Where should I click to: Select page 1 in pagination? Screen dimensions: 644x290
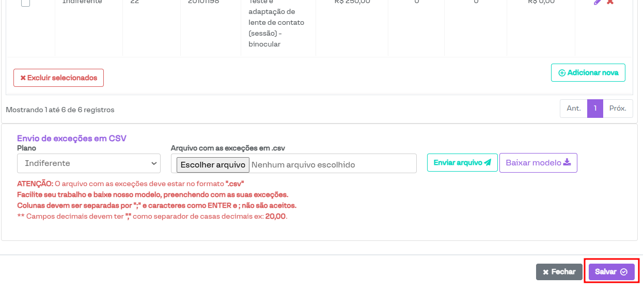[x=595, y=109]
